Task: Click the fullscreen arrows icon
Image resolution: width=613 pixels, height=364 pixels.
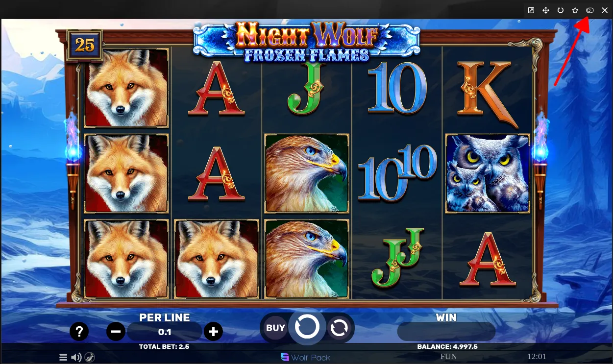Action: point(546,10)
